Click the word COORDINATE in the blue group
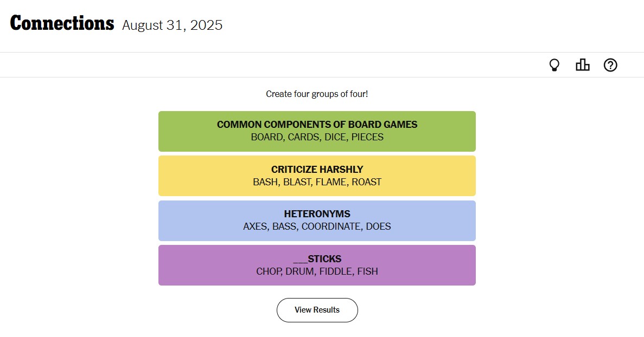This screenshot has height=337, width=644. (x=331, y=226)
